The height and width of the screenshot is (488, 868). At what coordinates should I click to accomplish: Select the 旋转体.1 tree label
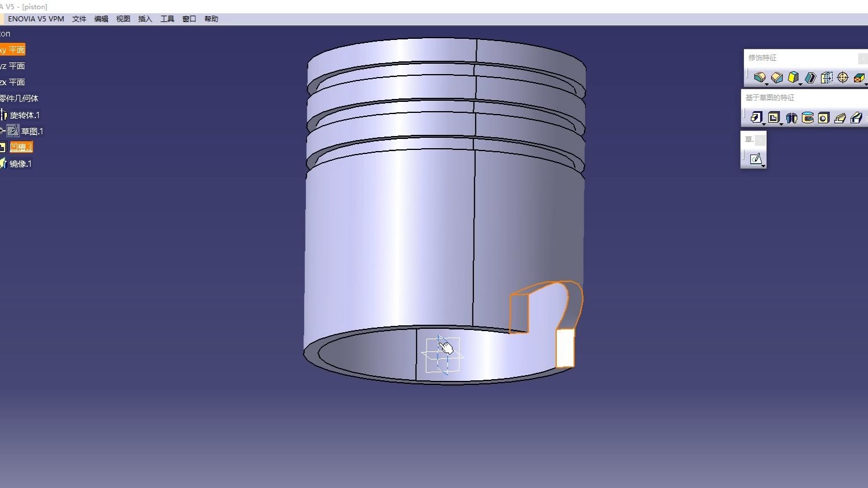[25, 115]
